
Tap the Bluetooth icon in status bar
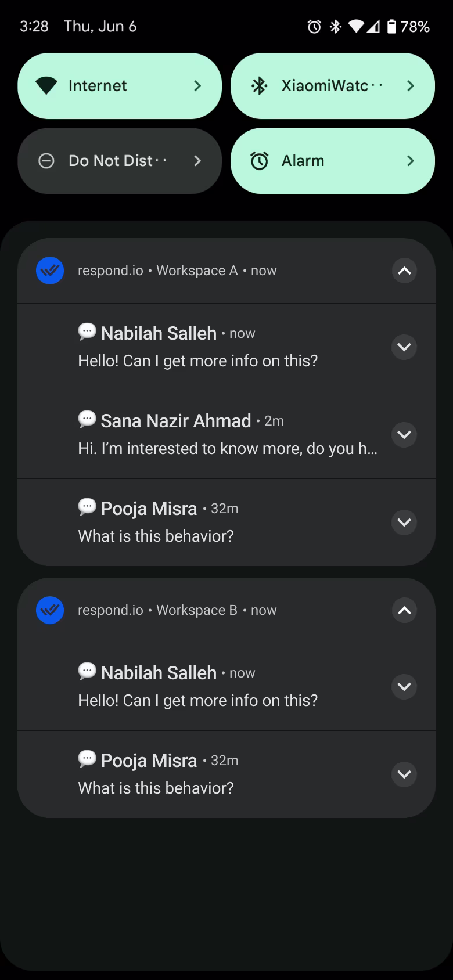335,26
